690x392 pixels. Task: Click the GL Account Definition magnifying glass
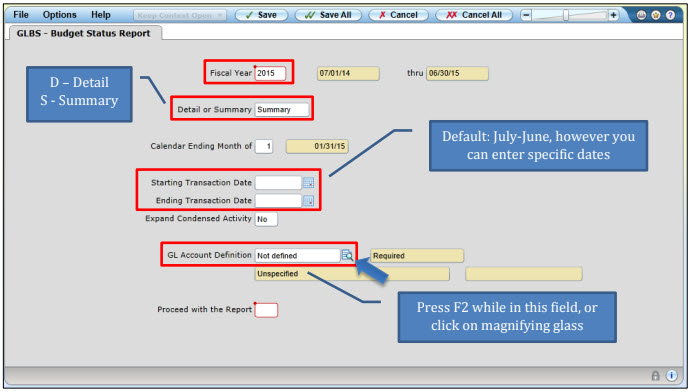[347, 255]
